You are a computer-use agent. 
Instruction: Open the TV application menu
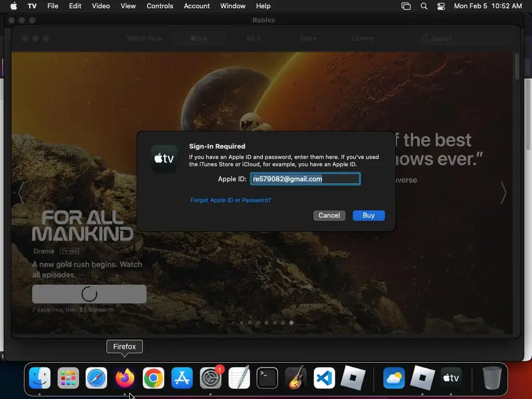[32, 6]
